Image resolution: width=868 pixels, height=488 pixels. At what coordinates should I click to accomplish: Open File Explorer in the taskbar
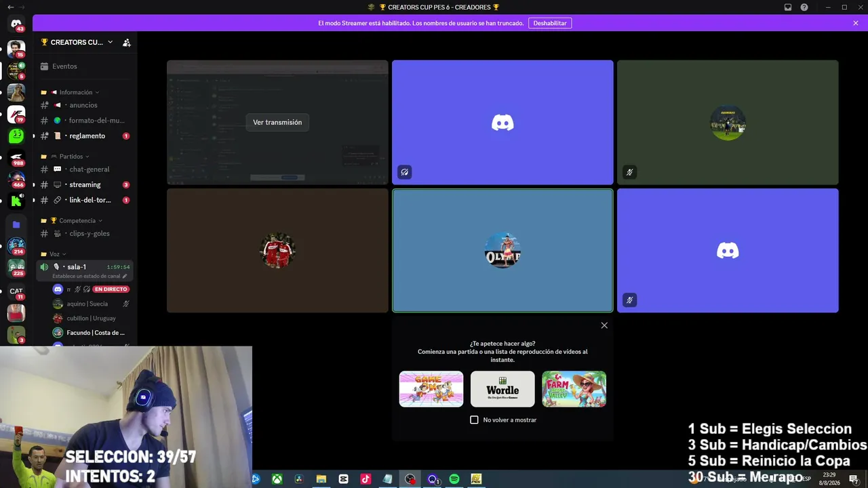click(321, 479)
